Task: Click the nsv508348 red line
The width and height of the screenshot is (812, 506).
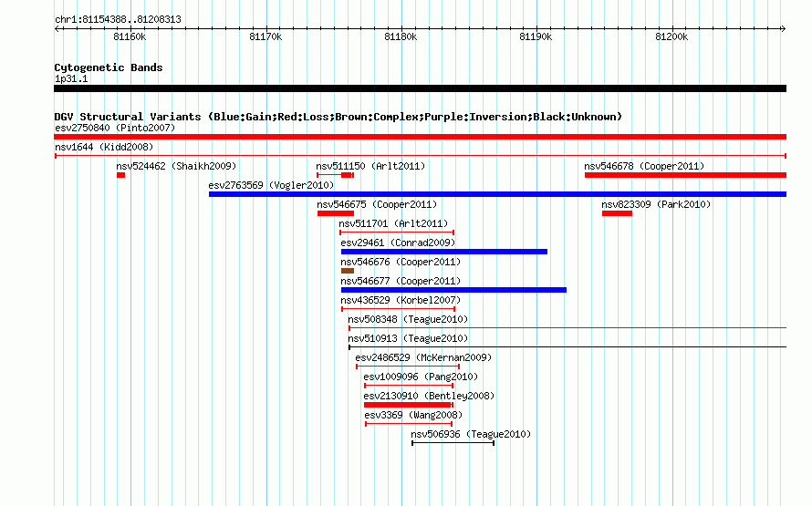Action: pos(567,328)
